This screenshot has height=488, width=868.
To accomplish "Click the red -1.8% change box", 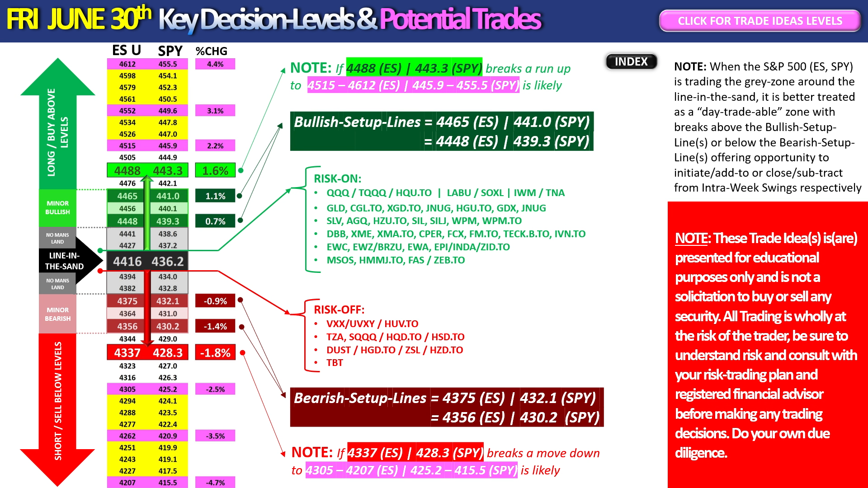I will pyautogui.click(x=215, y=352).
